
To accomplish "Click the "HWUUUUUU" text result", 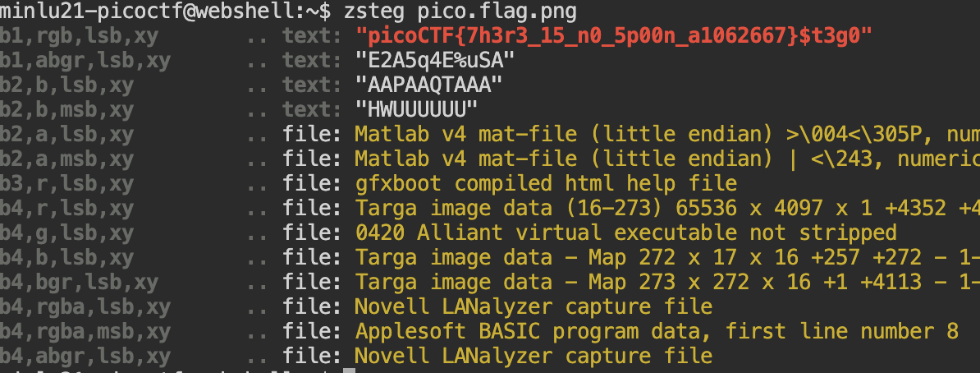I will pyautogui.click(x=416, y=109).
